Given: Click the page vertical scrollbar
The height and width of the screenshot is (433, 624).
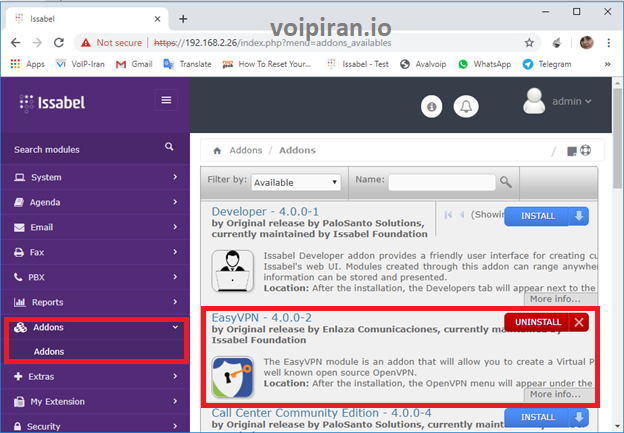Looking at the screenshot, I should tap(617, 139).
